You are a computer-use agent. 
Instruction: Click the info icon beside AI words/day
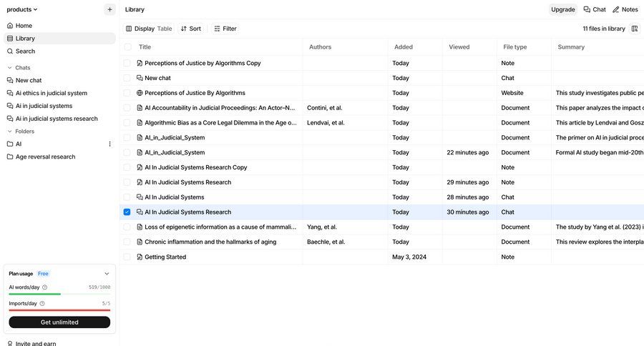coord(45,287)
